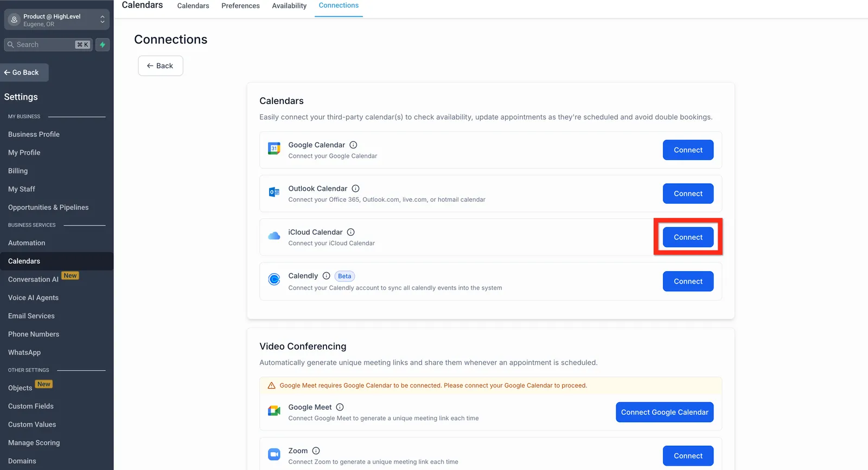The width and height of the screenshot is (868, 470).
Task: Open the Availability tab
Action: [289, 6]
